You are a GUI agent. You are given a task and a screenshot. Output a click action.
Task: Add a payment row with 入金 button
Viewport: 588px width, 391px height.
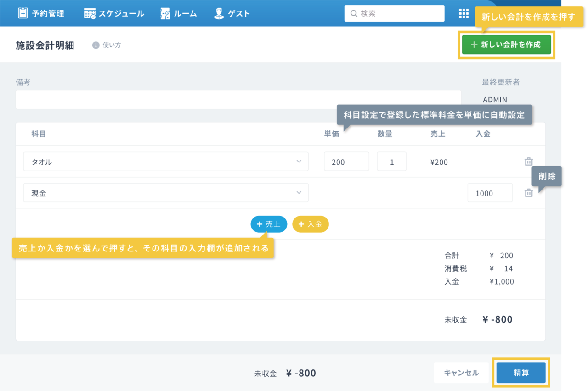click(311, 224)
